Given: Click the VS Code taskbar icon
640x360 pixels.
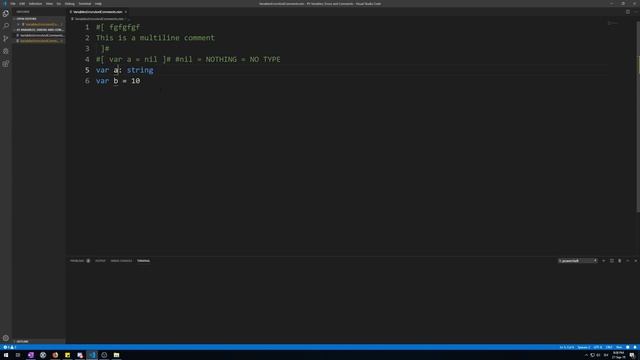Looking at the screenshot, I should coord(92,355).
